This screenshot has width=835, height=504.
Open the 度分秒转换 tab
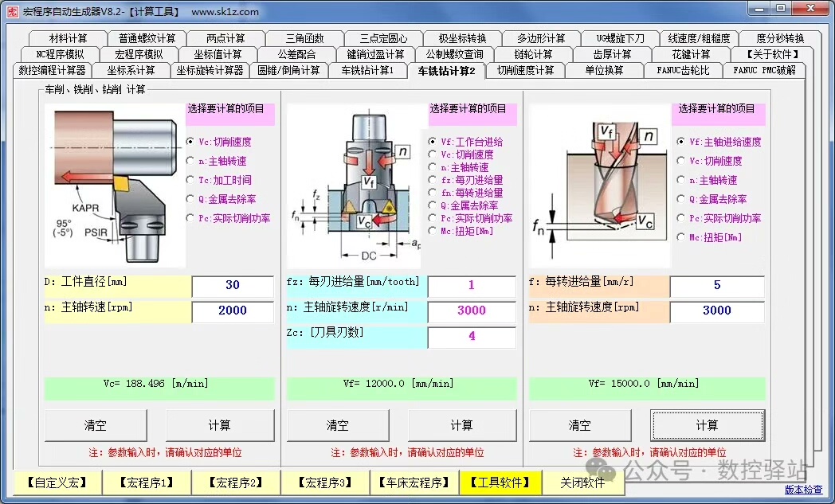click(779, 38)
